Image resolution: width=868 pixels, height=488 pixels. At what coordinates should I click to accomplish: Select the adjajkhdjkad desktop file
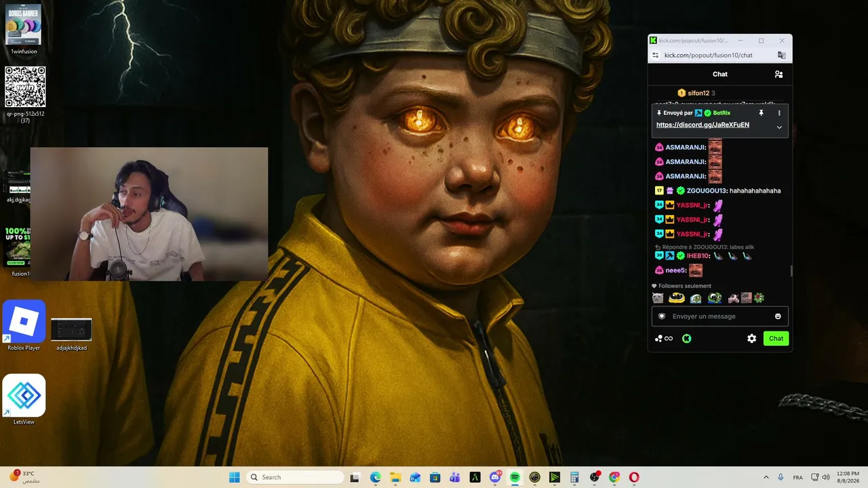tap(71, 334)
